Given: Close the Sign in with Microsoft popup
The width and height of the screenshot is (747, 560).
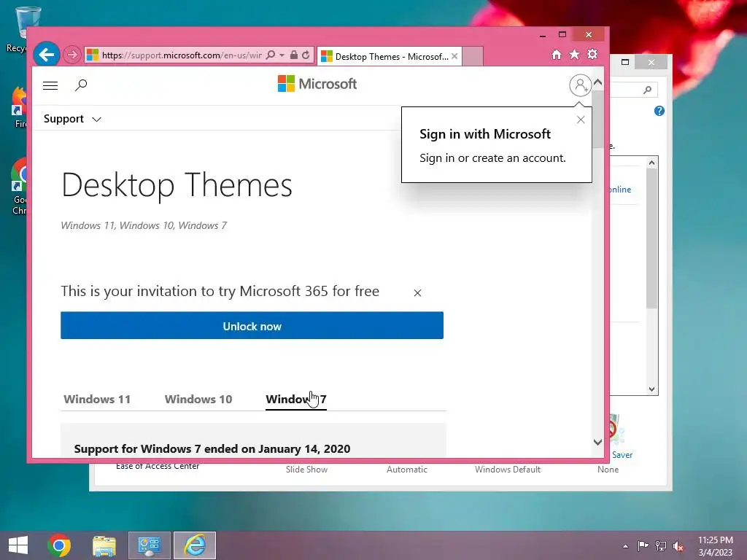Looking at the screenshot, I should [580, 120].
